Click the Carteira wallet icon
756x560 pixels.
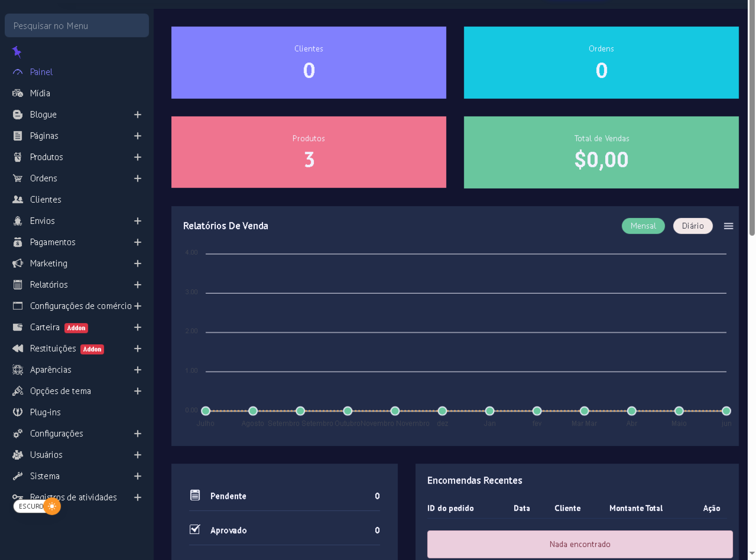(18, 327)
